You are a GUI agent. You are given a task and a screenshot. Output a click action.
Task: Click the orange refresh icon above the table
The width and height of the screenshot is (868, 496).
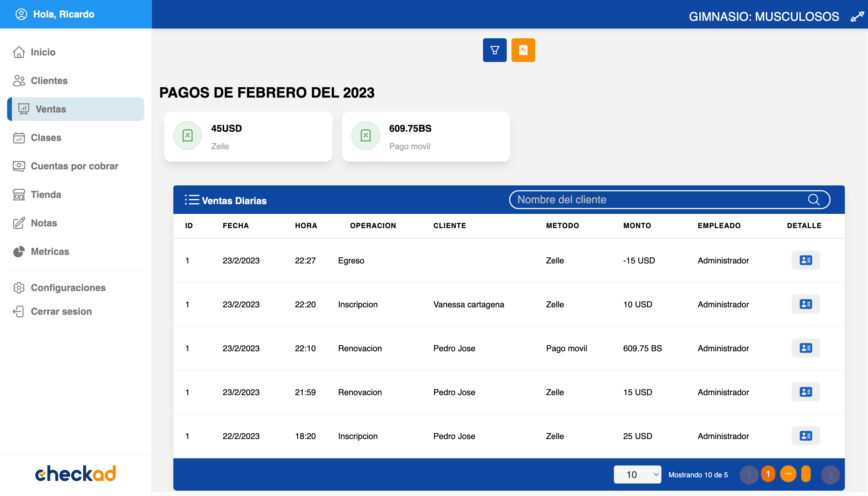[x=523, y=50]
